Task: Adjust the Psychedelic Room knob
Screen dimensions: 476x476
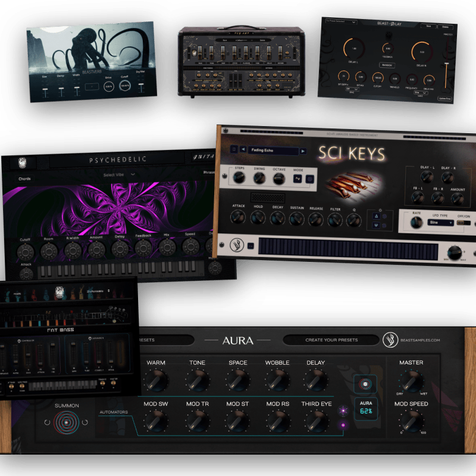Action: [x=49, y=251]
